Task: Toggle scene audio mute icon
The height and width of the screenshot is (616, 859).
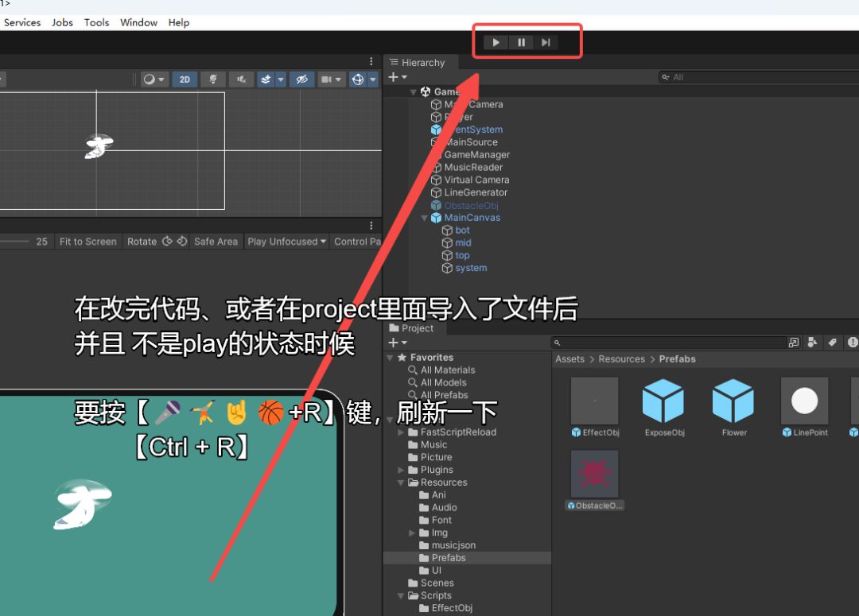Action: pyautogui.click(x=241, y=79)
